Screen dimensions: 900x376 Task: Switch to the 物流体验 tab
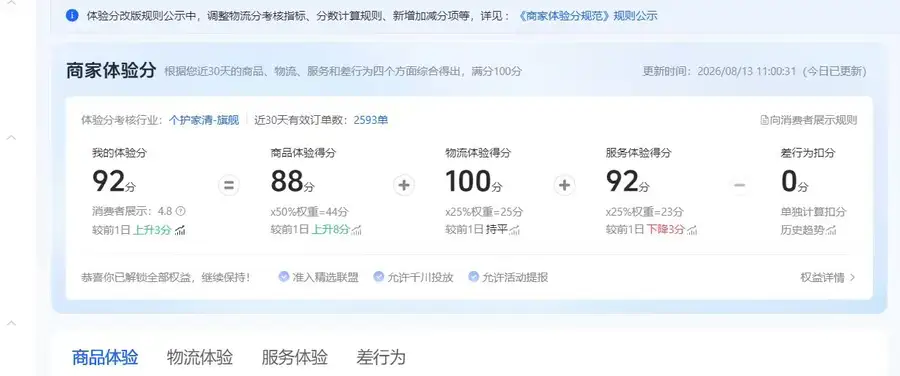tap(200, 357)
